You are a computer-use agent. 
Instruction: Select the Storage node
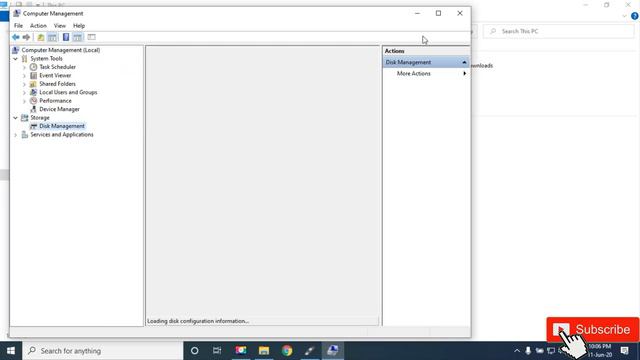[x=40, y=118]
